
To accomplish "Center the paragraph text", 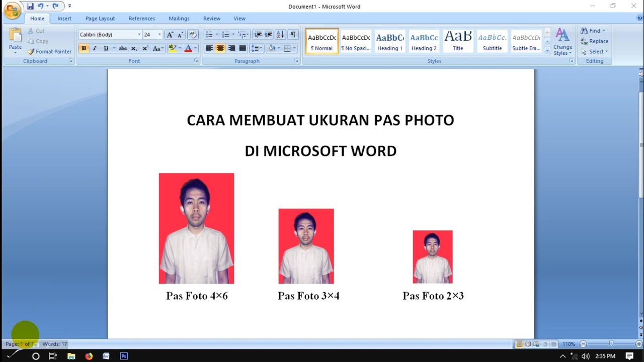I will coord(220,48).
